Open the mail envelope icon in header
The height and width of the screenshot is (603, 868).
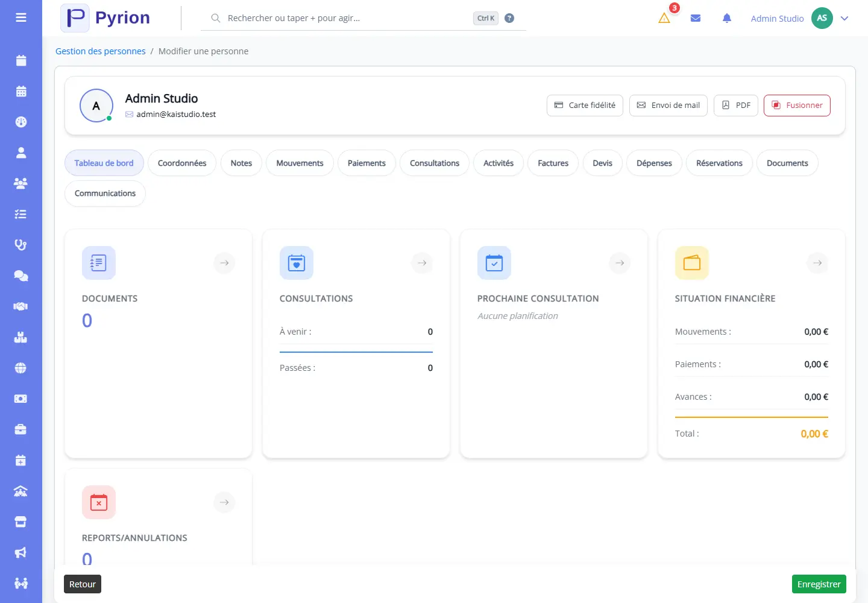(696, 18)
